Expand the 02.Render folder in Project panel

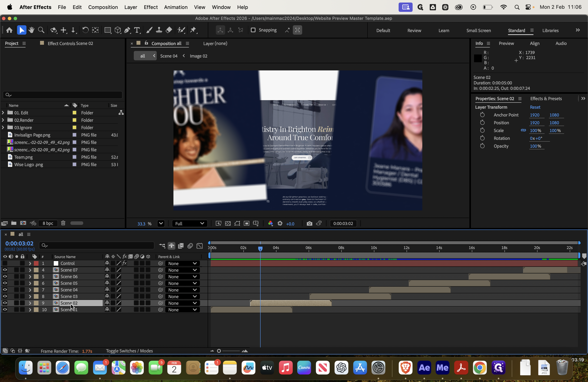3,120
